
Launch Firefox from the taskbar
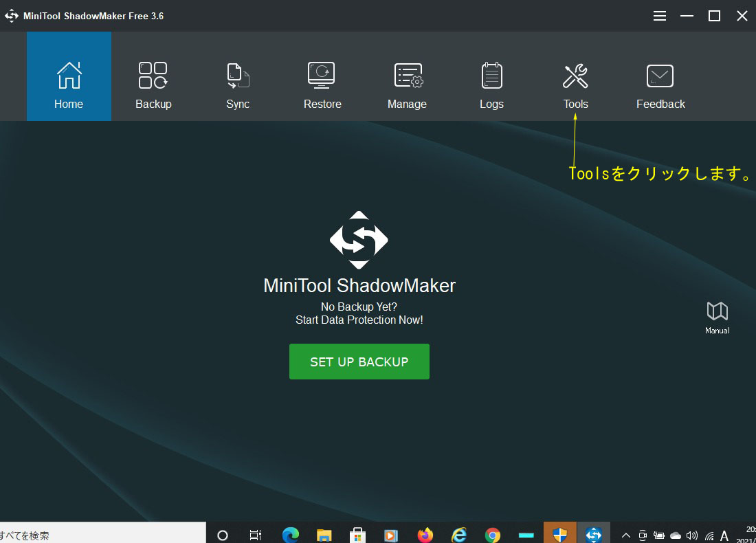coord(425,535)
